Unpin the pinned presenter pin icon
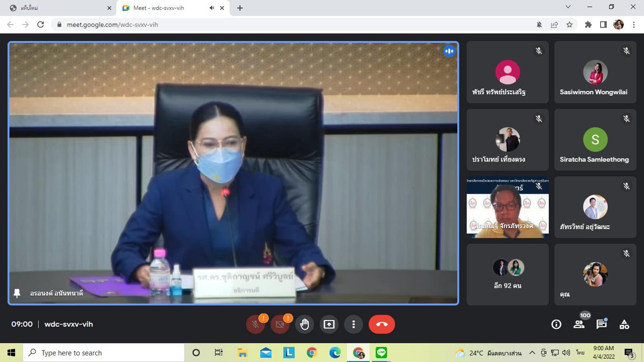 pos(17,293)
